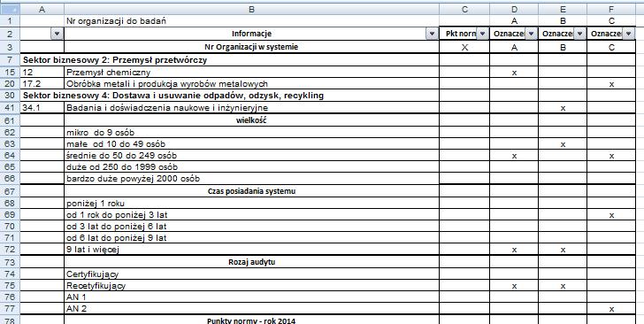The height and width of the screenshot is (324, 644).
Task: Open the Informacje column filter dropdown
Action: click(x=432, y=34)
